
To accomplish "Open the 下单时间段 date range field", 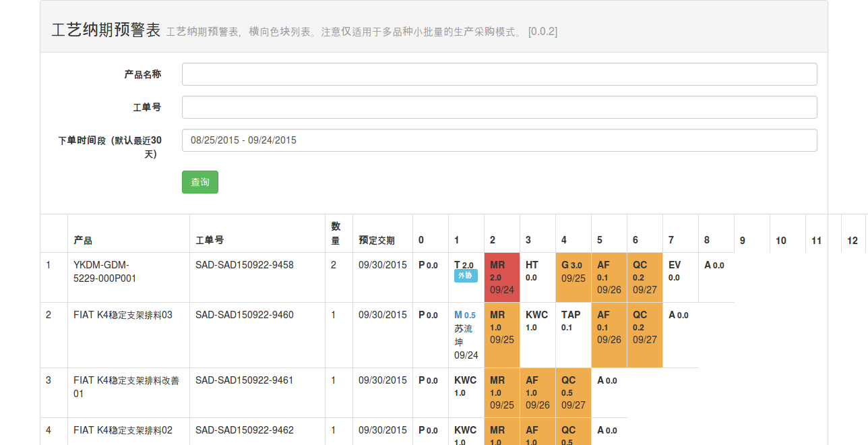I will pyautogui.click(x=499, y=140).
